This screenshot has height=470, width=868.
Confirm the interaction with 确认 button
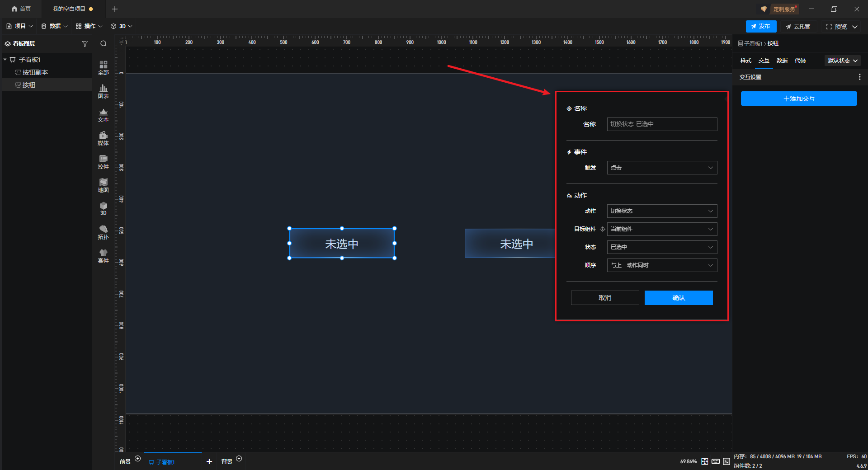[678, 298]
